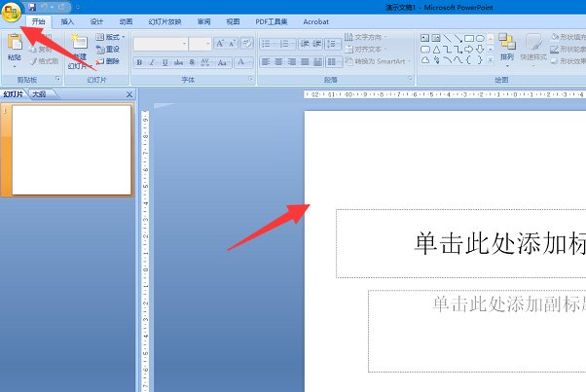Open the 文字方向 (Text Direction) menu
The width and height of the screenshot is (586, 392).
[x=365, y=37]
